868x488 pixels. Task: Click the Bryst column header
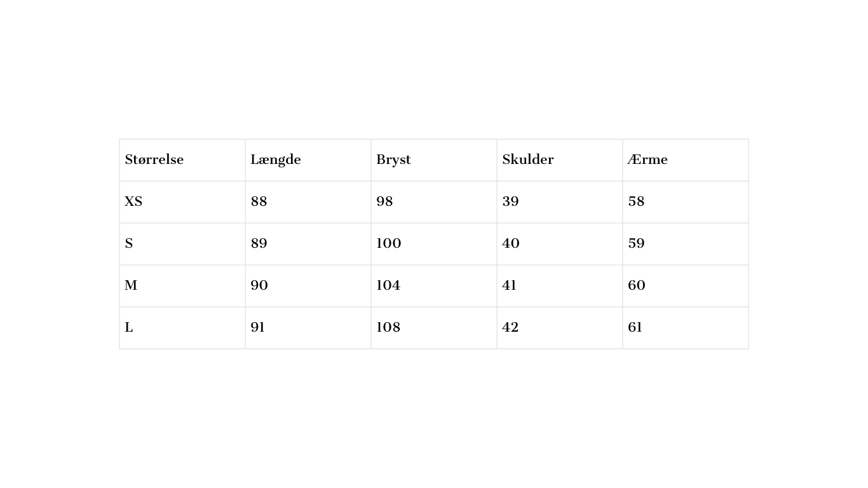(x=393, y=160)
